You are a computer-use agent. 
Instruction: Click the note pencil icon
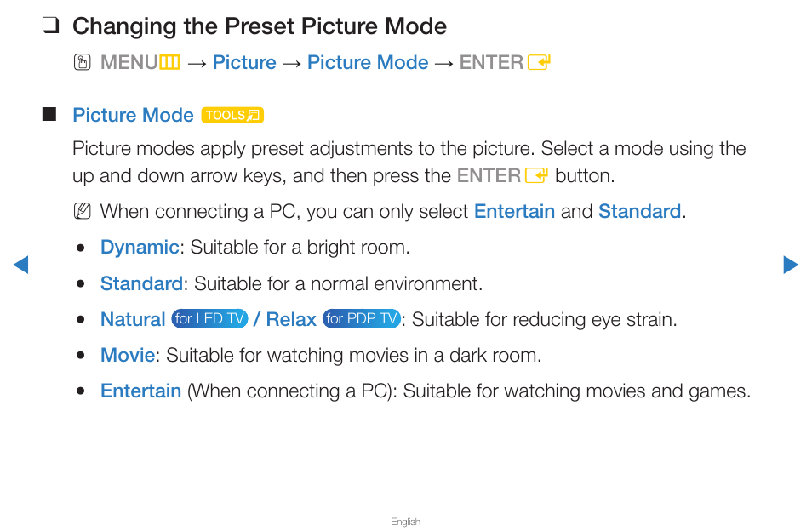point(82,211)
